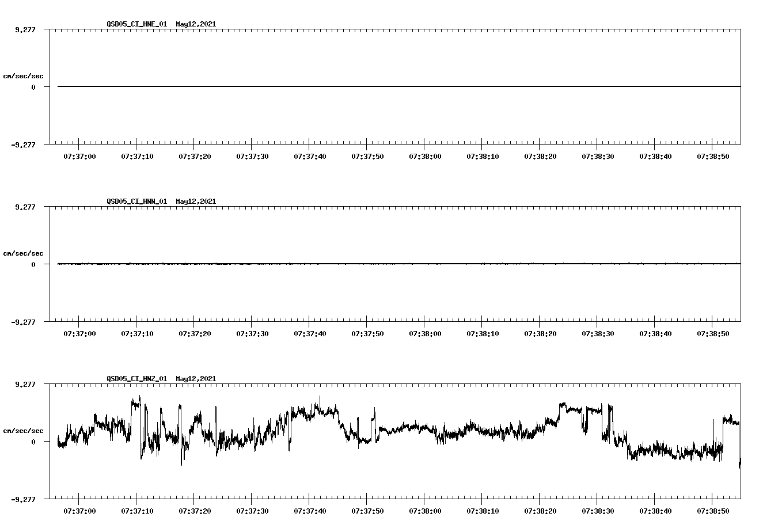Click the 07:37:50 label under HNZ plot

click(x=367, y=511)
